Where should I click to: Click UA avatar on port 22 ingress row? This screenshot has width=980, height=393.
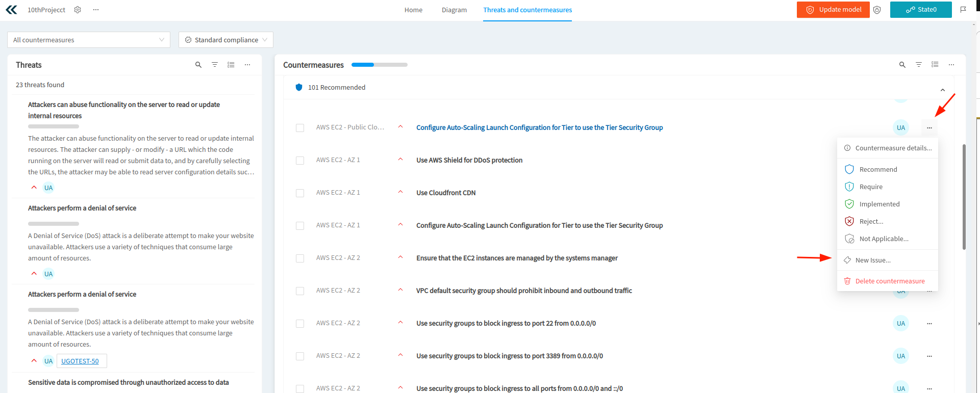901,324
